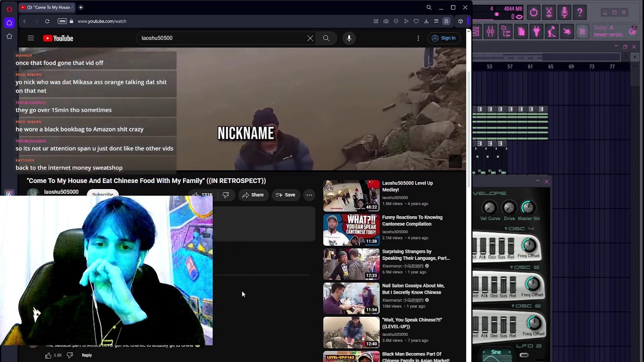
Task: Click FL Studio undo history button
Action: (x=534, y=13)
